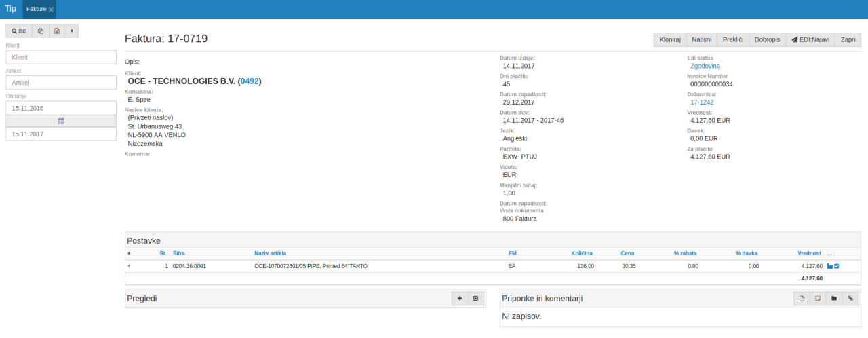Expand all rows via header plus sign
The height and width of the screenshot is (338, 868).
(x=129, y=253)
